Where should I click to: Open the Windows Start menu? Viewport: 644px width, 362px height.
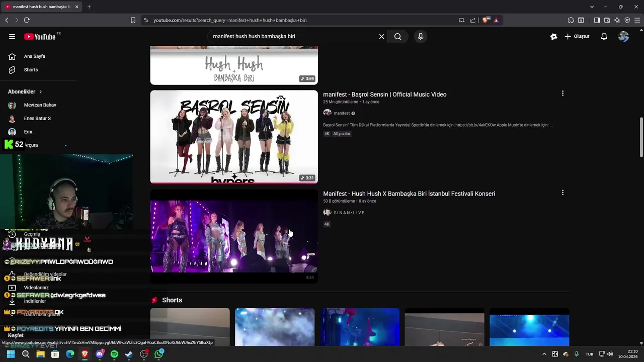coord(11,354)
